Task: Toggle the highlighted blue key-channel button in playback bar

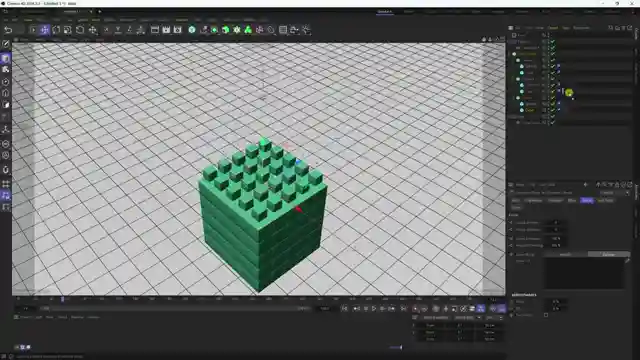Action: (x=481, y=309)
